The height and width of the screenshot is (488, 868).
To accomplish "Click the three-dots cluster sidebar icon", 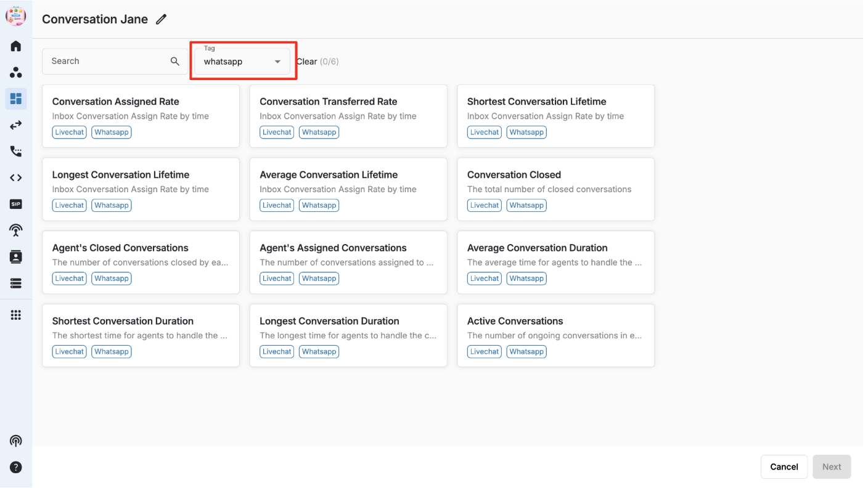I will click(x=16, y=73).
